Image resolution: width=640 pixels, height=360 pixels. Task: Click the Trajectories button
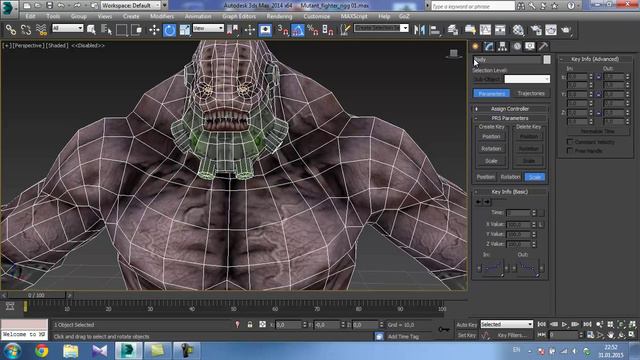pos(531,93)
